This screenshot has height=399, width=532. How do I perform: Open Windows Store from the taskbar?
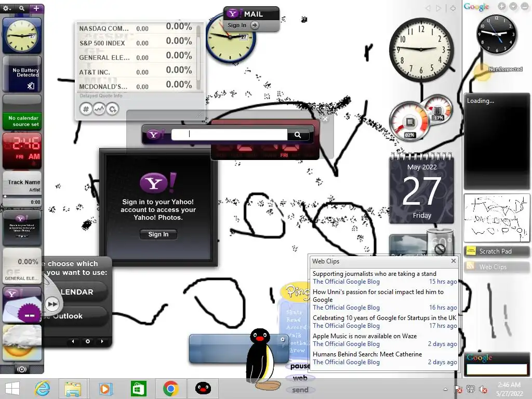[x=138, y=389]
